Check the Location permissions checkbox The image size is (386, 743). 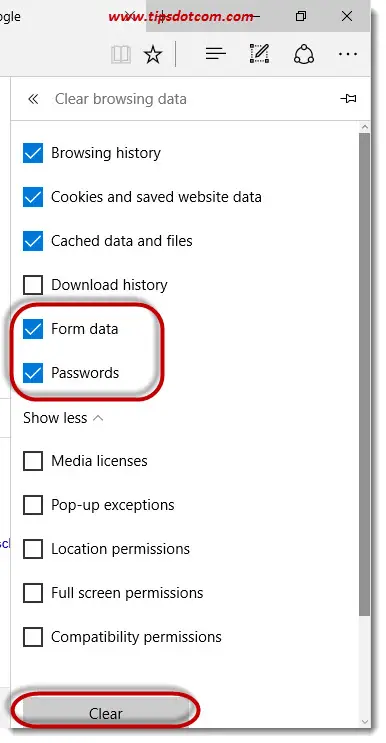33,549
